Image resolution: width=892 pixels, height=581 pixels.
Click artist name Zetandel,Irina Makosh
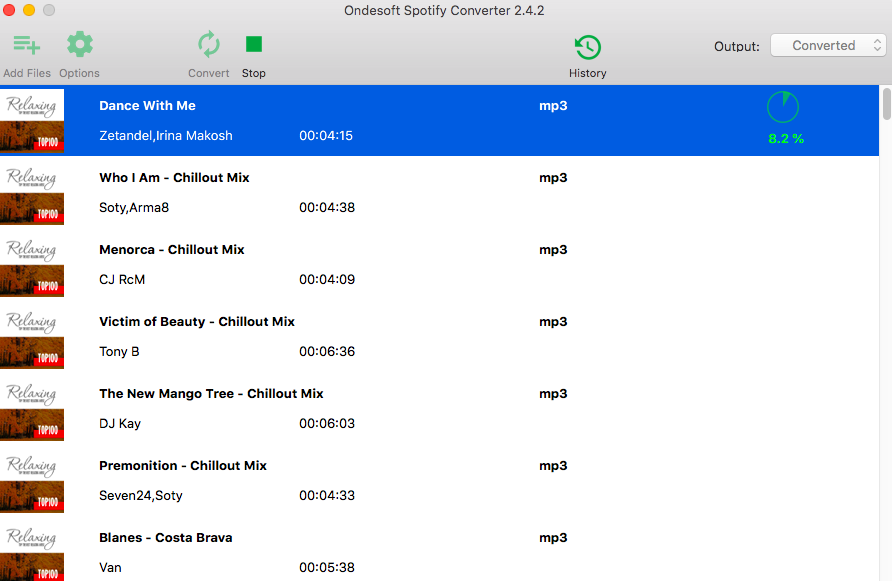click(166, 136)
